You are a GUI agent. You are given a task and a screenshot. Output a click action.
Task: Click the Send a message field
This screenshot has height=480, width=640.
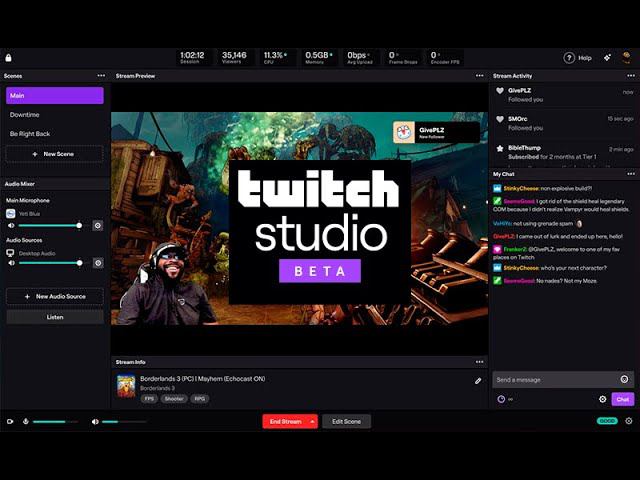tap(557, 380)
